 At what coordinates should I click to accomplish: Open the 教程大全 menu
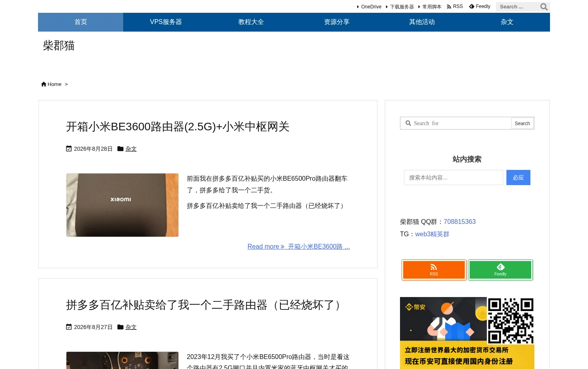click(251, 22)
